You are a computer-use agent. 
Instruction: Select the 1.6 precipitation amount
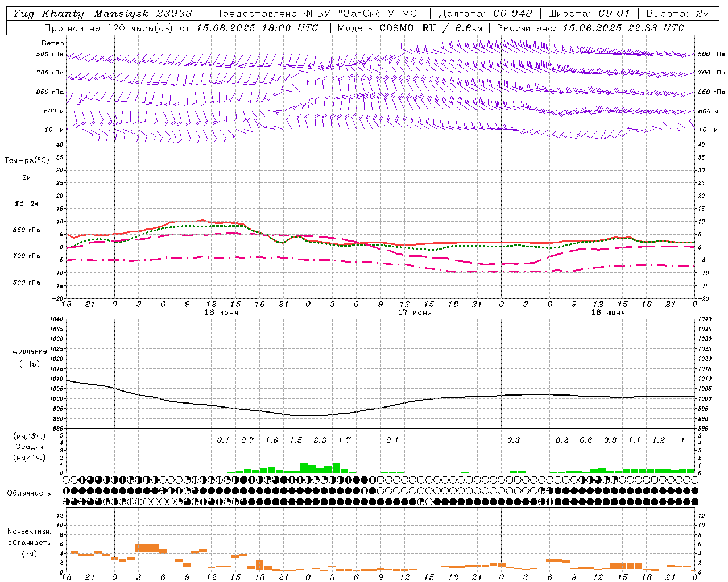pos(272,440)
